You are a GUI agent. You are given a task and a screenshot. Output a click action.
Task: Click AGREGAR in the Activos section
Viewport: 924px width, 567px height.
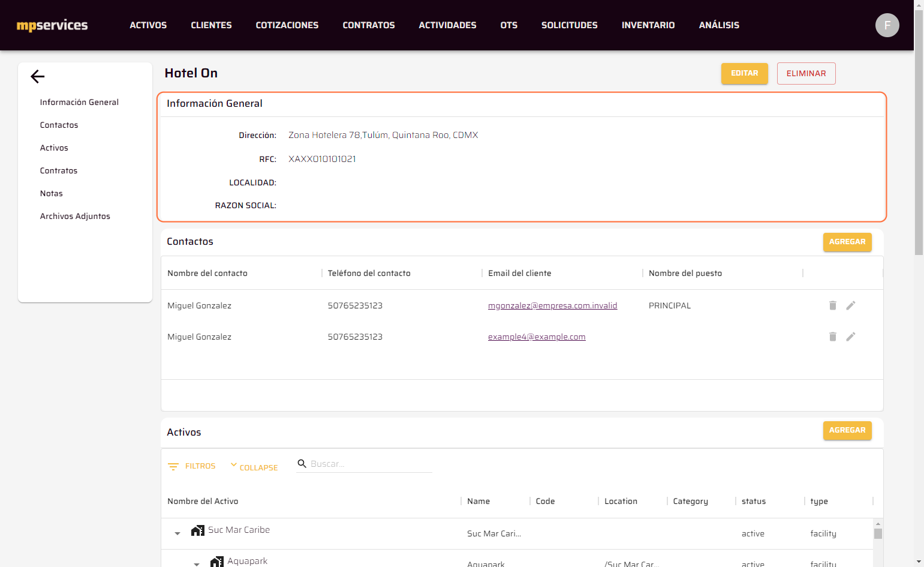pos(847,430)
